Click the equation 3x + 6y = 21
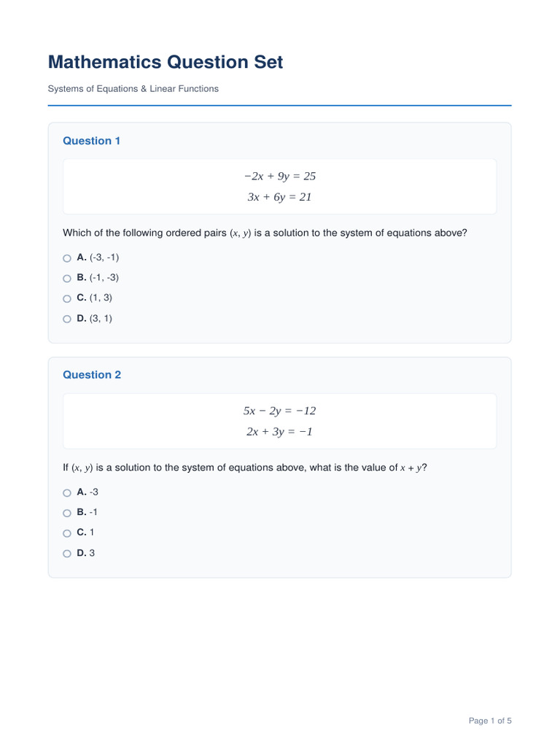The height and width of the screenshot is (747, 560). click(279, 197)
